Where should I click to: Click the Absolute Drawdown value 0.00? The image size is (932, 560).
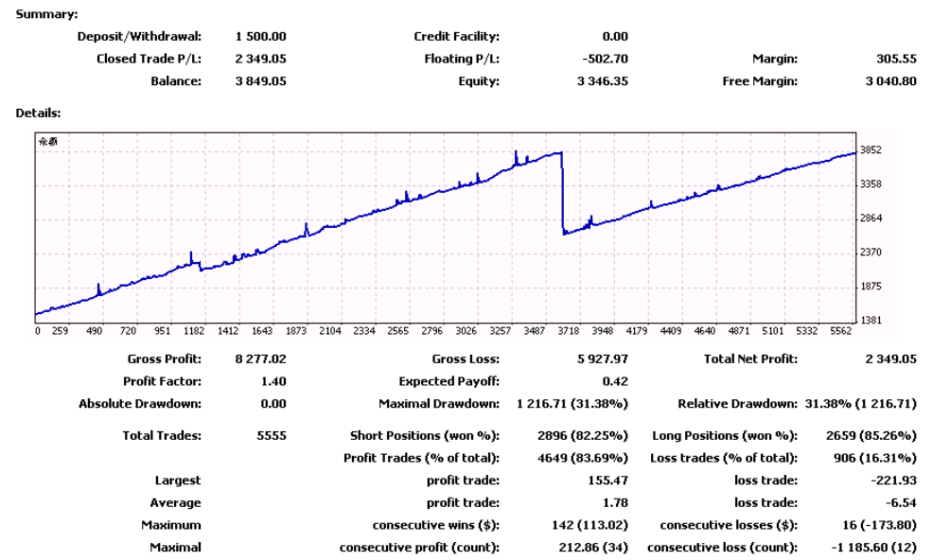[x=273, y=404]
